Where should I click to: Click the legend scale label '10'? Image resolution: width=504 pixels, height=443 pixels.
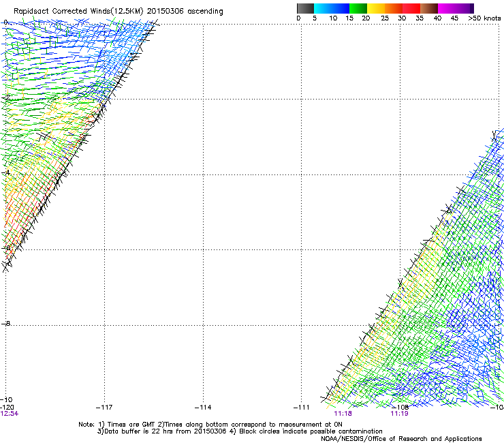coord(333,18)
